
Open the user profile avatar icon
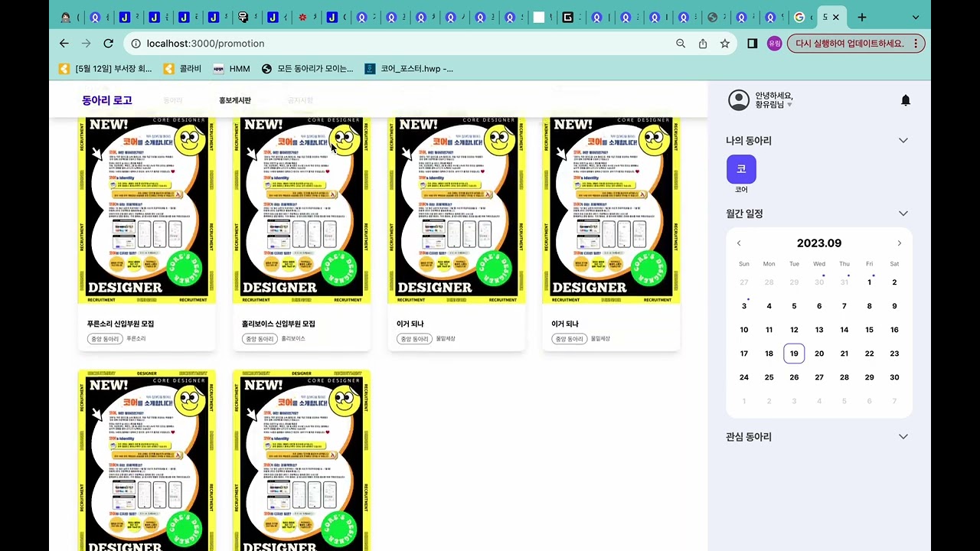(738, 100)
